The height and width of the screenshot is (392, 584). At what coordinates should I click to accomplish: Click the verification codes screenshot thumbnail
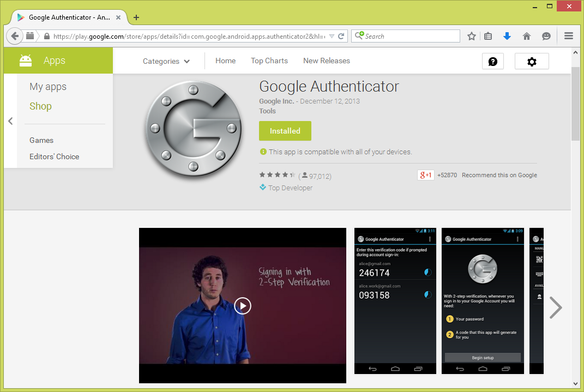tap(395, 300)
